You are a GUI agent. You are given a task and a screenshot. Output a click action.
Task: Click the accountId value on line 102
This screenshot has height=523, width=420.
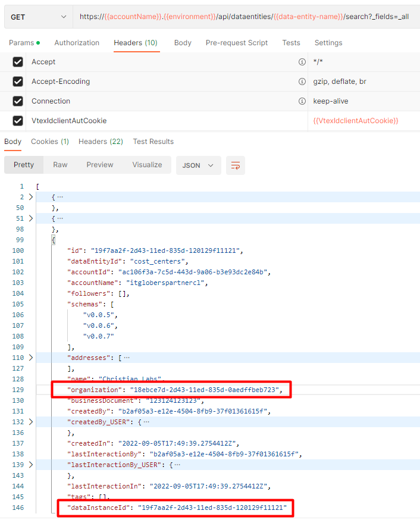(193, 272)
